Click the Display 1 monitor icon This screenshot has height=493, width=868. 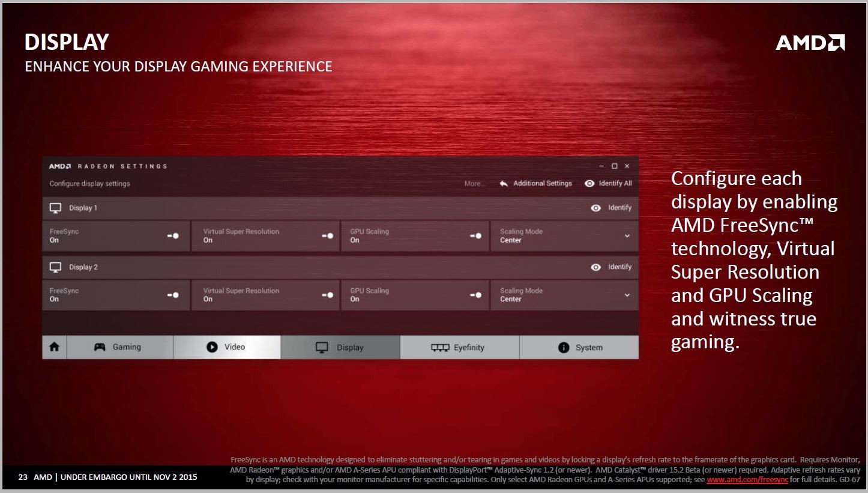[56, 208]
